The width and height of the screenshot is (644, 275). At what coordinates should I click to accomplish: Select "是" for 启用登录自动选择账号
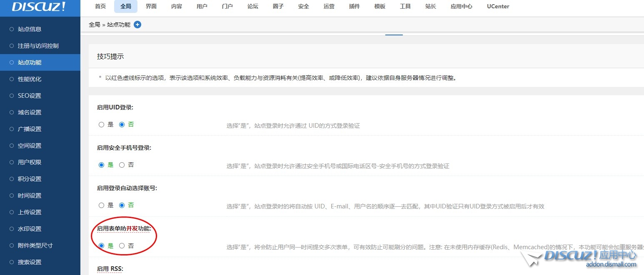[101, 205]
